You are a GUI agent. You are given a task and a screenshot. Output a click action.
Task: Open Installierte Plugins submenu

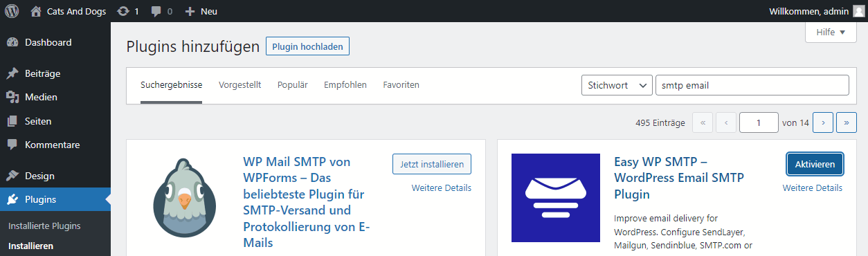click(x=44, y=226)
